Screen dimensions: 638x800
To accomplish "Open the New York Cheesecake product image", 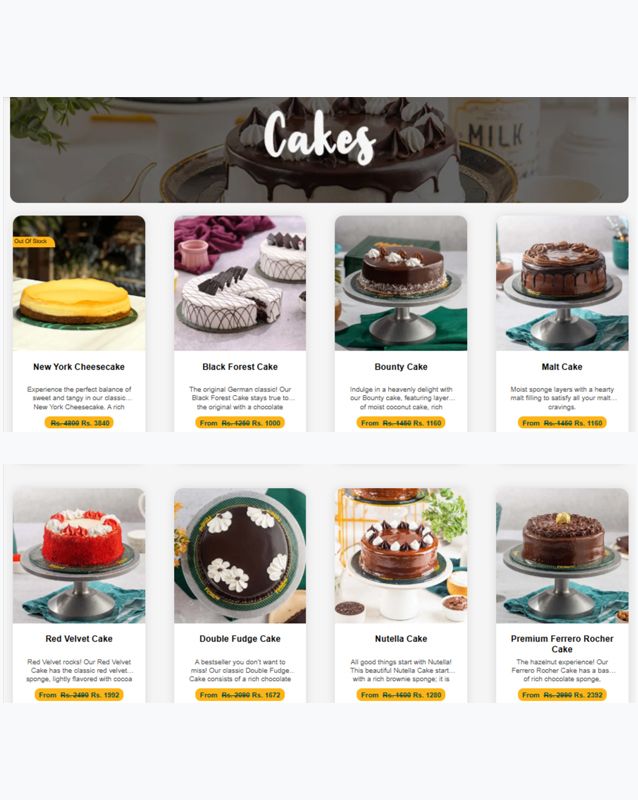I will click(x=79, y=283).
